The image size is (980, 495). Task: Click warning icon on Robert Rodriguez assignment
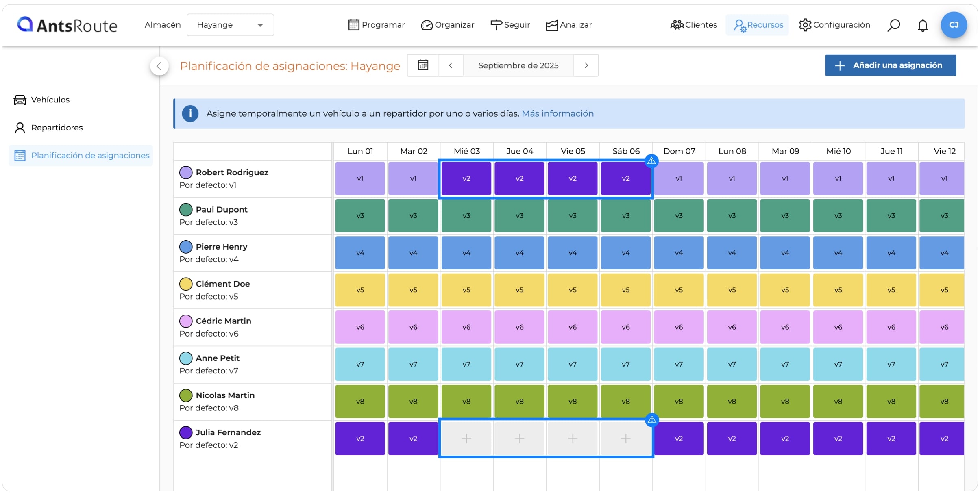[651, 161]
